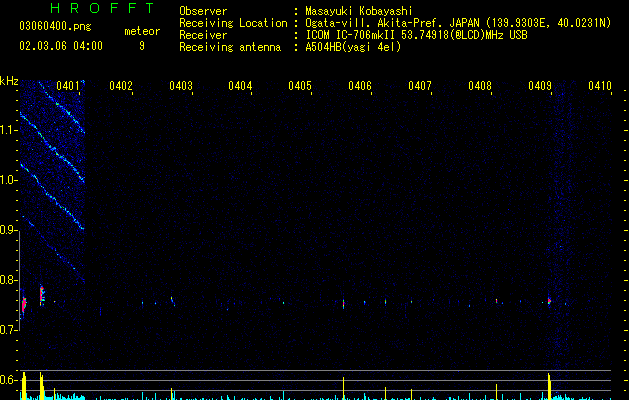
Task: Click the 0403 time marker
Action: click(181, 86)
